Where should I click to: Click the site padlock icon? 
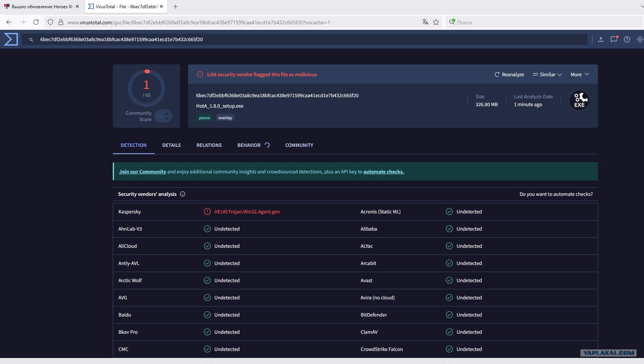[61, 22]
